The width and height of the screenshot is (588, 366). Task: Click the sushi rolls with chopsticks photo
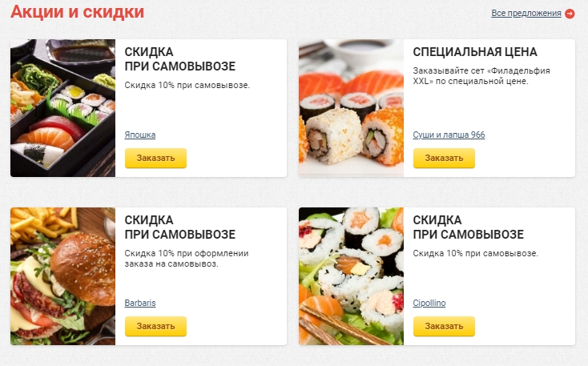coord(352,276)
